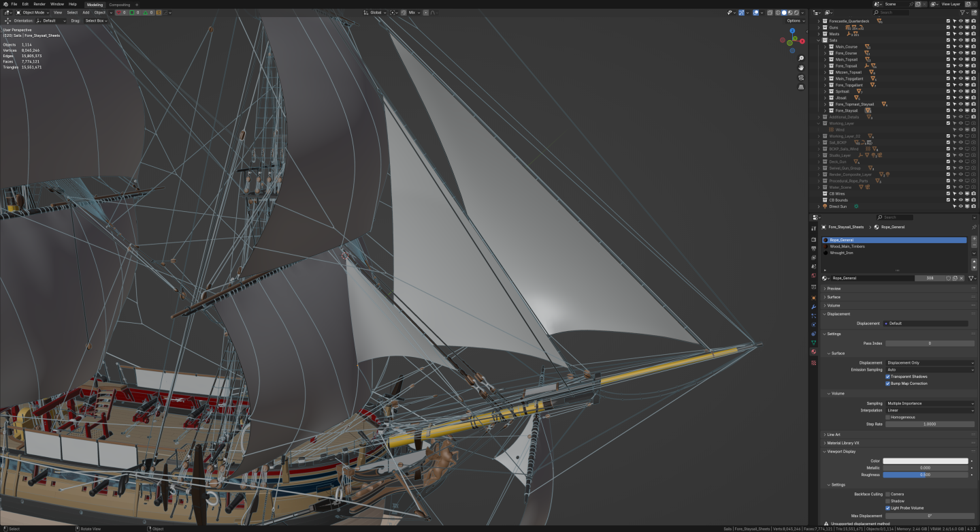Expand the Line Art panel

pos(898,435)
